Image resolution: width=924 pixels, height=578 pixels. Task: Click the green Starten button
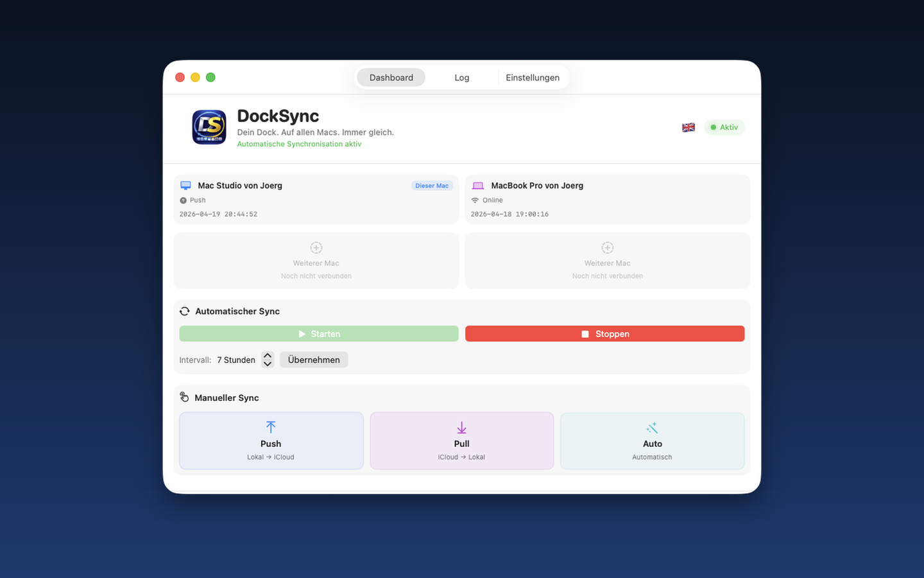(x=319, y=334)
